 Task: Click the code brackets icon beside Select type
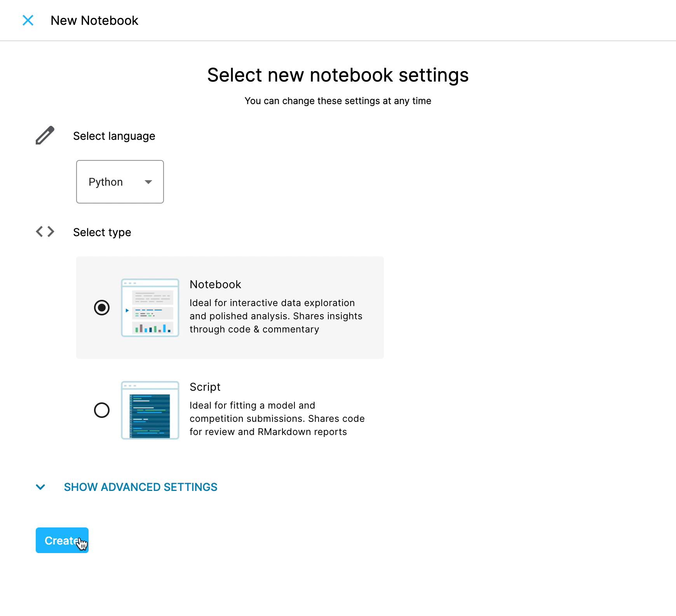pyautogui.click(x=44, y=231)
